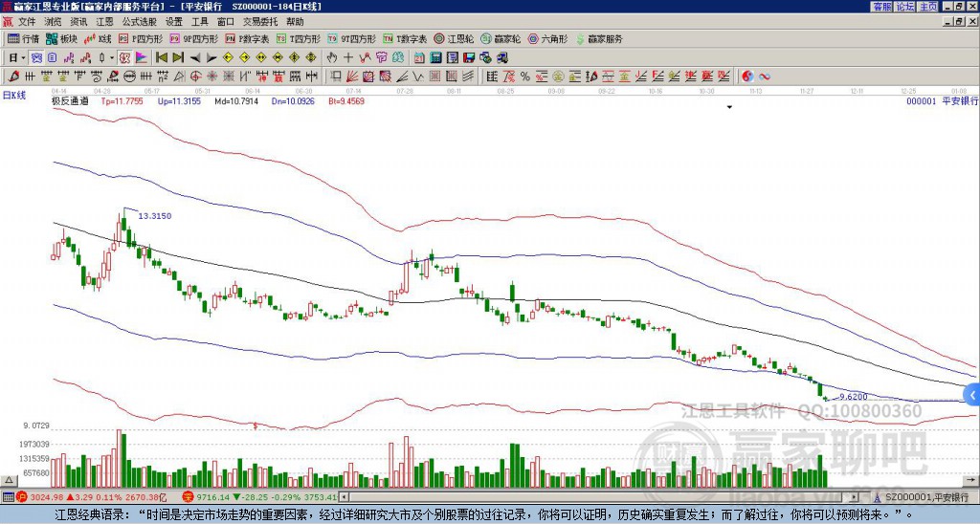The image size is (980, 524).
Task: Open the 文件 menu
Action: (x=27, y=22)
